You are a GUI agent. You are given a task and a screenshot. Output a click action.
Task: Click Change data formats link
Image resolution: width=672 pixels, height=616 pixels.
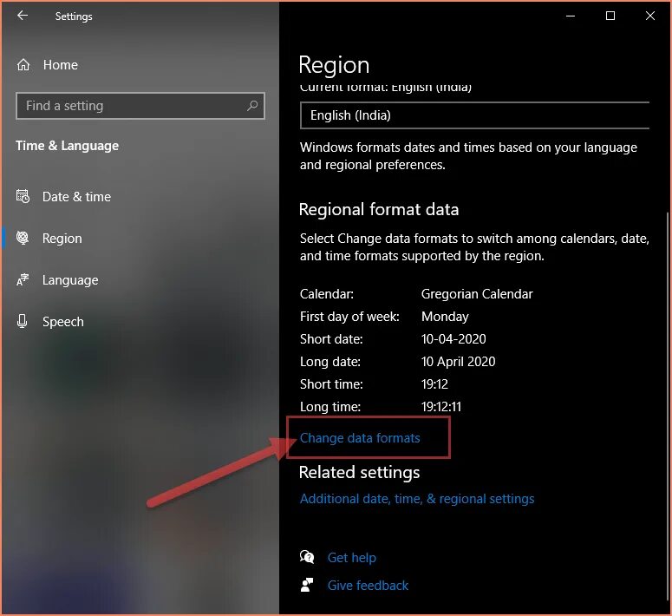point(360,438)
